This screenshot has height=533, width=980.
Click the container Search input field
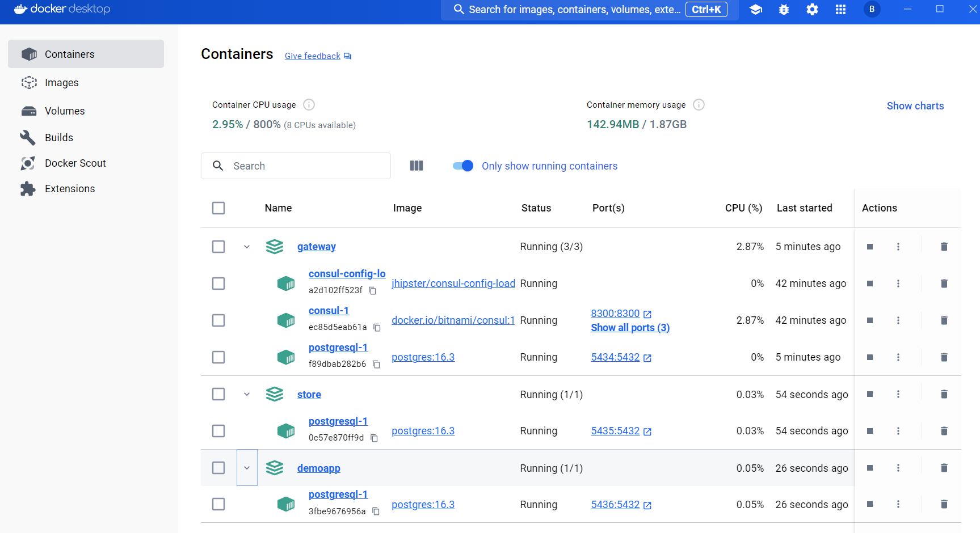click(x=296, y=166)
